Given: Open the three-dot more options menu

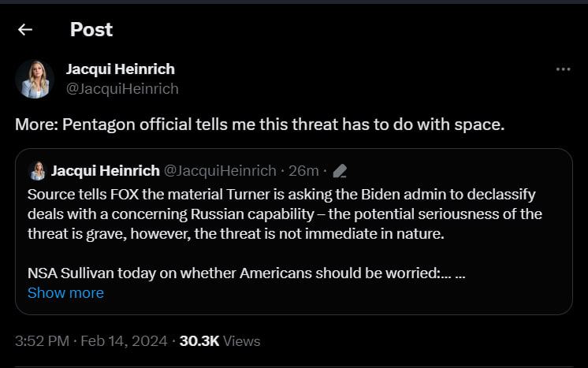Looking at the screenshot, I should point(563,69).
